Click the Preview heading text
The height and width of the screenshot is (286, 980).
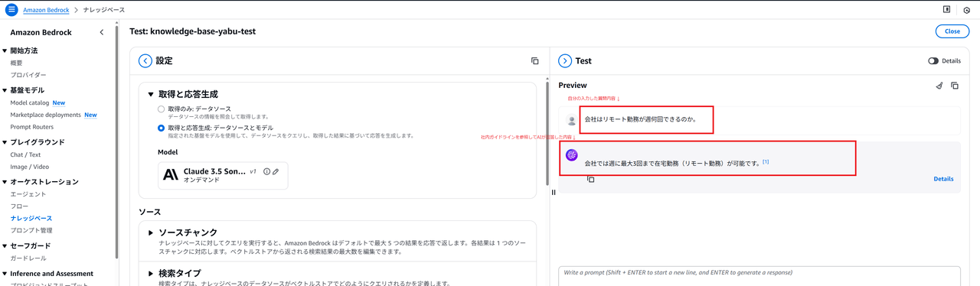[x=573, y=86]
